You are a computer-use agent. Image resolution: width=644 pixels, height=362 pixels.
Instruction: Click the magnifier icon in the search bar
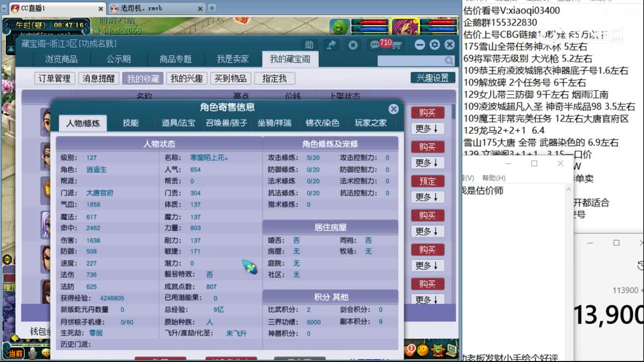(449, 60)
